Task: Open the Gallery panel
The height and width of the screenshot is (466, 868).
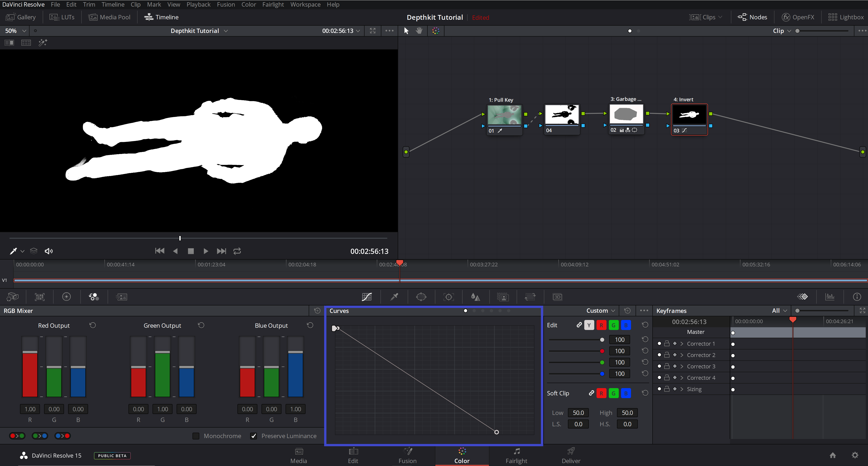Action: click(x=21, y=17)
